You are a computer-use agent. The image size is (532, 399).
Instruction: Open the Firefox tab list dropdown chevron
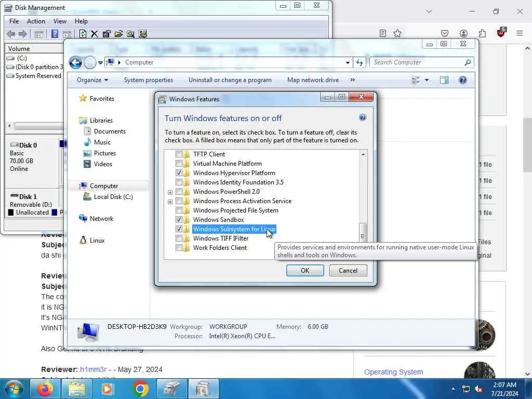[429, 11]
